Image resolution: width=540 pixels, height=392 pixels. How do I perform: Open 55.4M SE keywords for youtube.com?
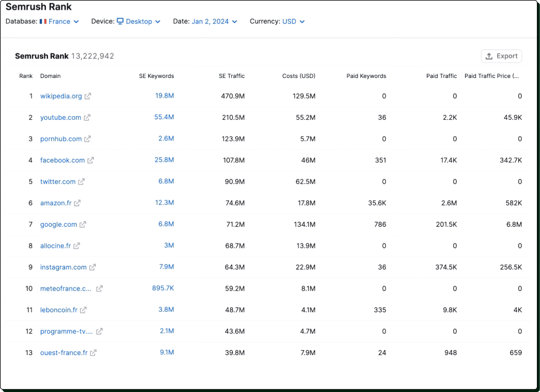pos(164,117)
